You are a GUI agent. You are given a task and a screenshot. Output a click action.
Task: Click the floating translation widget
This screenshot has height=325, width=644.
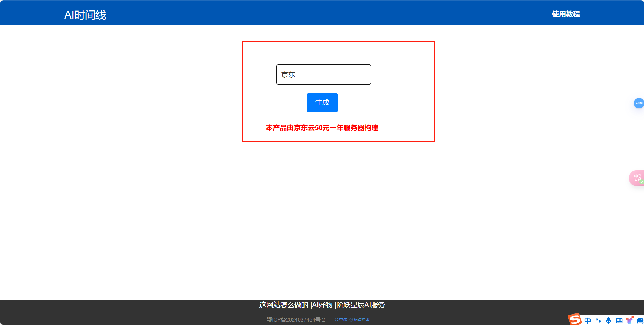637,178
